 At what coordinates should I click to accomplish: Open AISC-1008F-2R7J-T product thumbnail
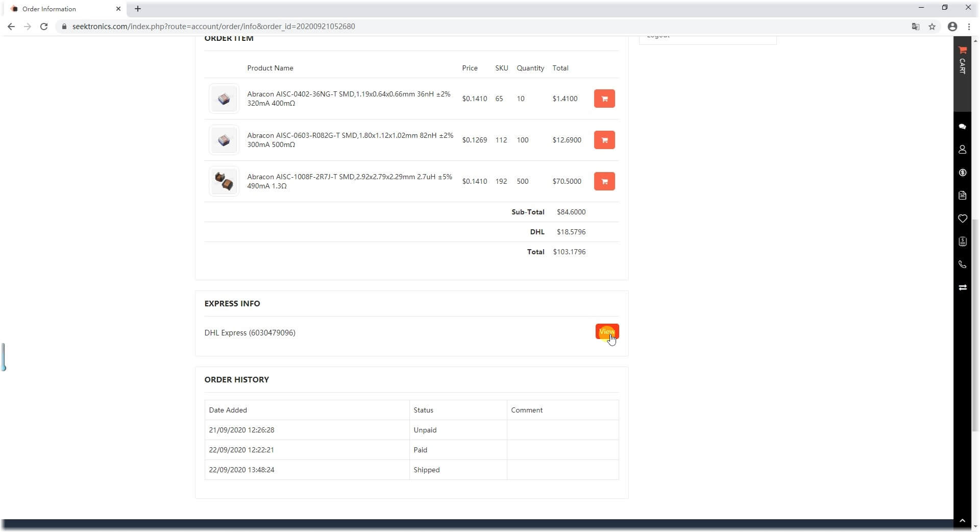coord(224,181)
